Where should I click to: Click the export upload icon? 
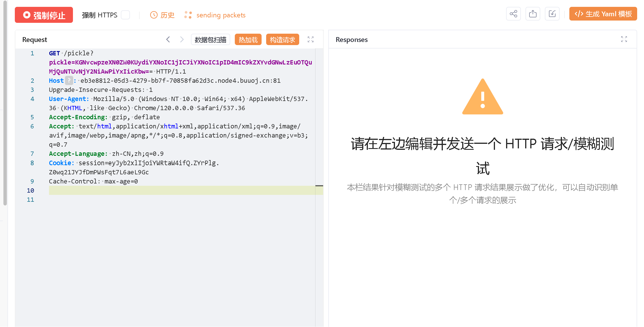click(x=533, y=14)
